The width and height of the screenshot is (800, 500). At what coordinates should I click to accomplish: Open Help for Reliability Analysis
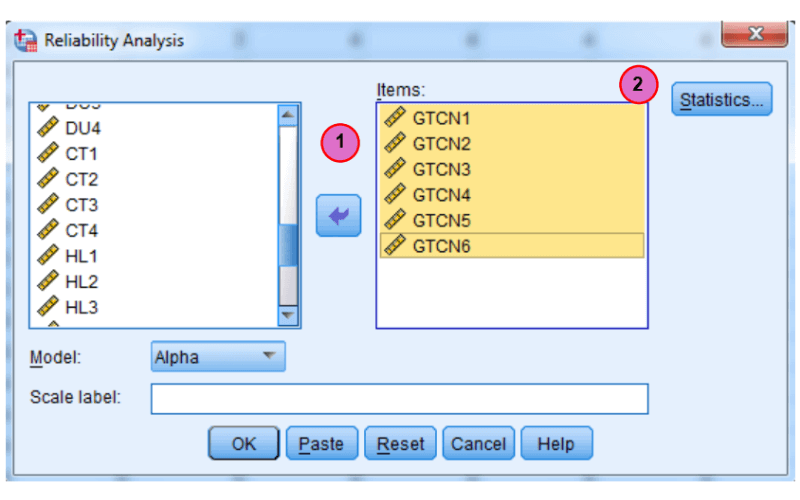click(x=557, y=443)
